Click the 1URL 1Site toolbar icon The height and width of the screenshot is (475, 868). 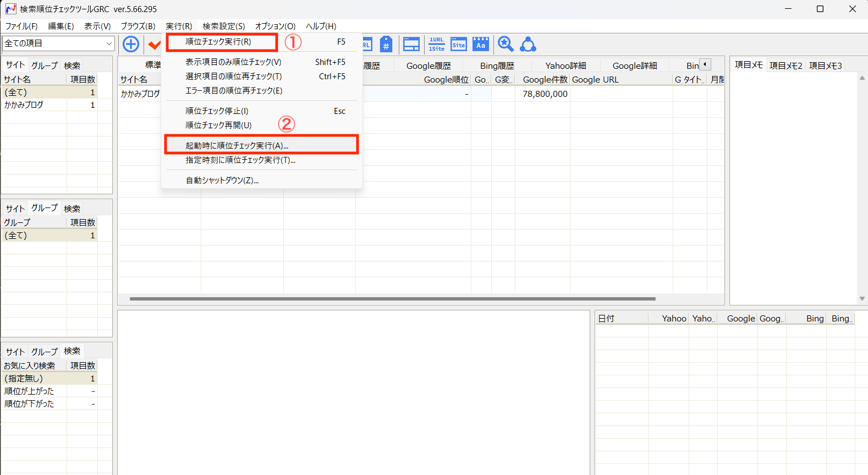coord(437,44)
